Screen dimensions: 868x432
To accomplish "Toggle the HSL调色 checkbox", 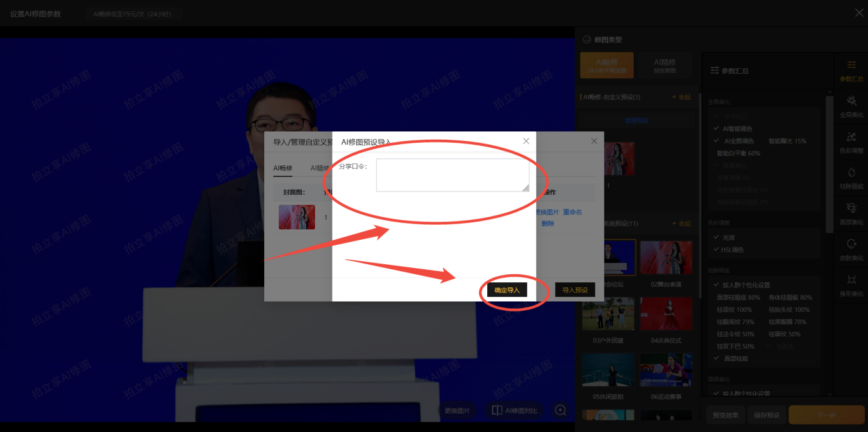I will [717, 250].
